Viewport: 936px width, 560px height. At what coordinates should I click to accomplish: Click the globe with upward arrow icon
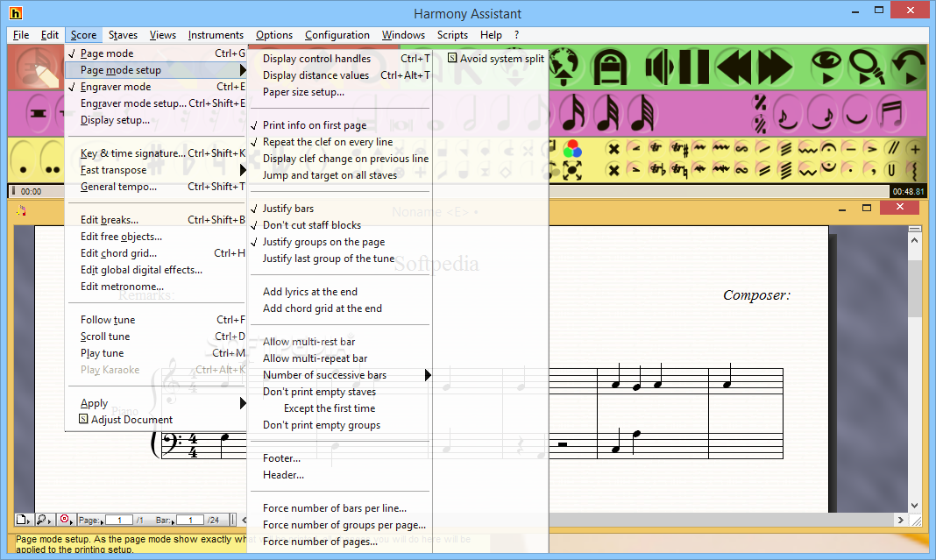click(563, 67)
